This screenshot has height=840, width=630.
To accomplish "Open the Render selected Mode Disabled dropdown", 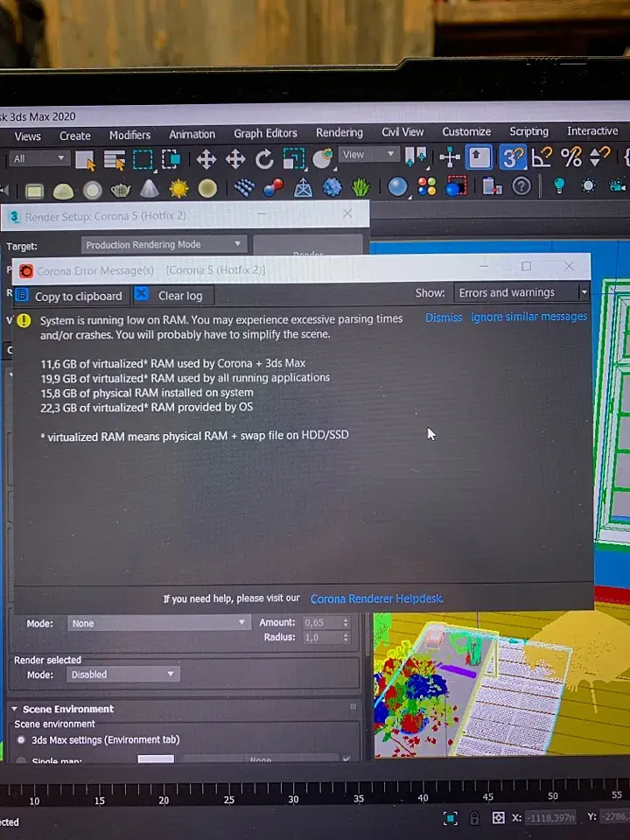I will 123,675.
